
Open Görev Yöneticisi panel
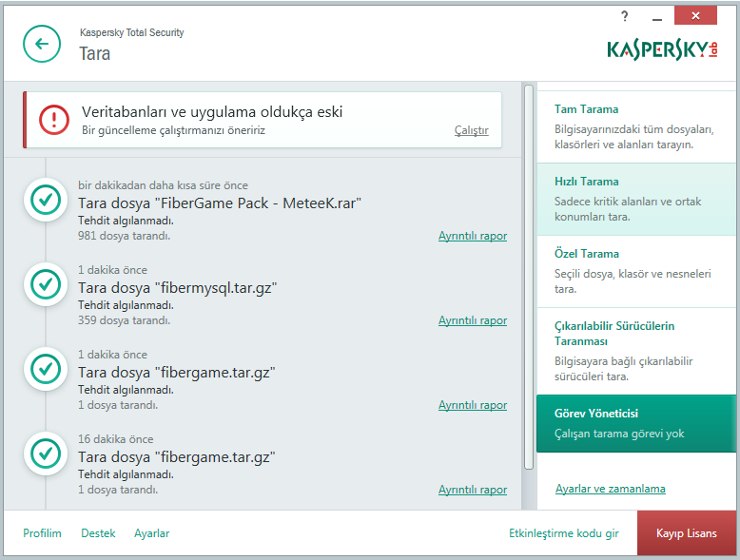[636, 423]
